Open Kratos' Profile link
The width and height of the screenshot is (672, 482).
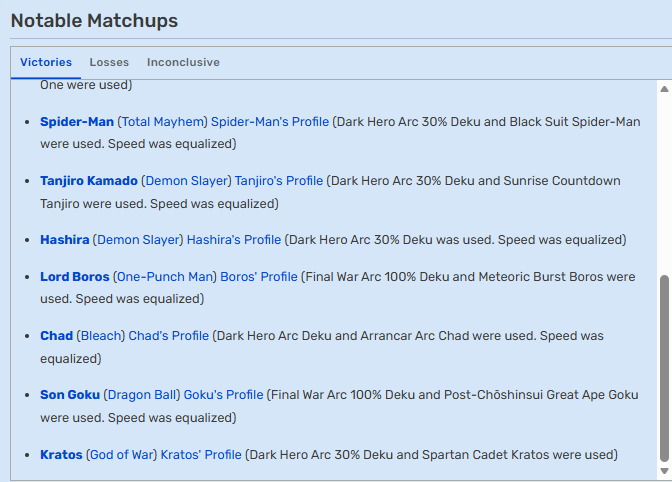pyautogui.click(x=201, y=455)
